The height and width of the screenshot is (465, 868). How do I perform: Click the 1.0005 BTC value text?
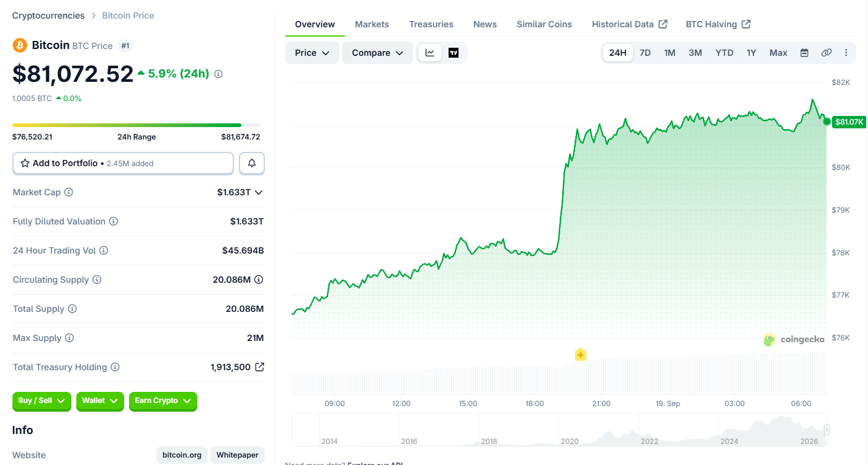click(x=32, y=98)
